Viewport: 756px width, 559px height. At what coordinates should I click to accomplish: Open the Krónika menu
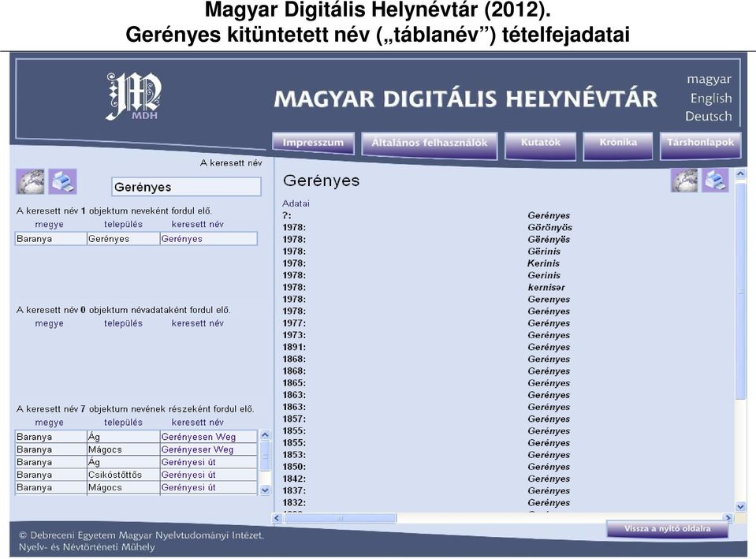tap(618, 145)
